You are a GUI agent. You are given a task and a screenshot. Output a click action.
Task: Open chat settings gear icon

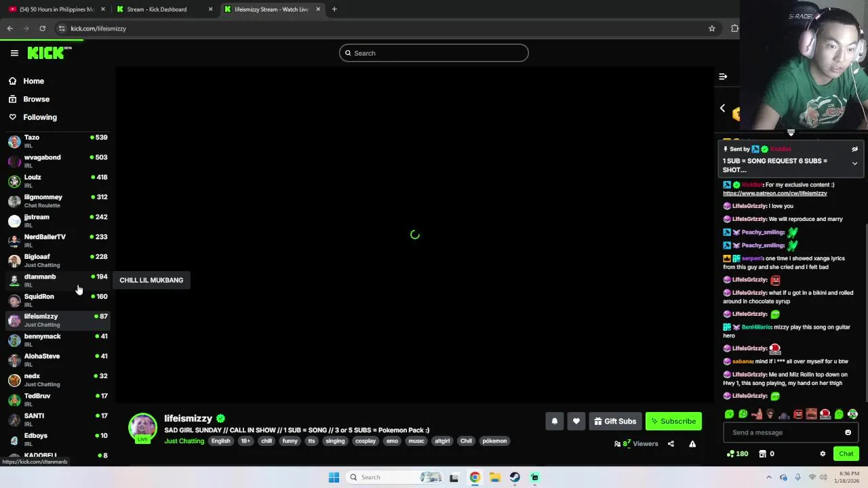coord(823,454)
